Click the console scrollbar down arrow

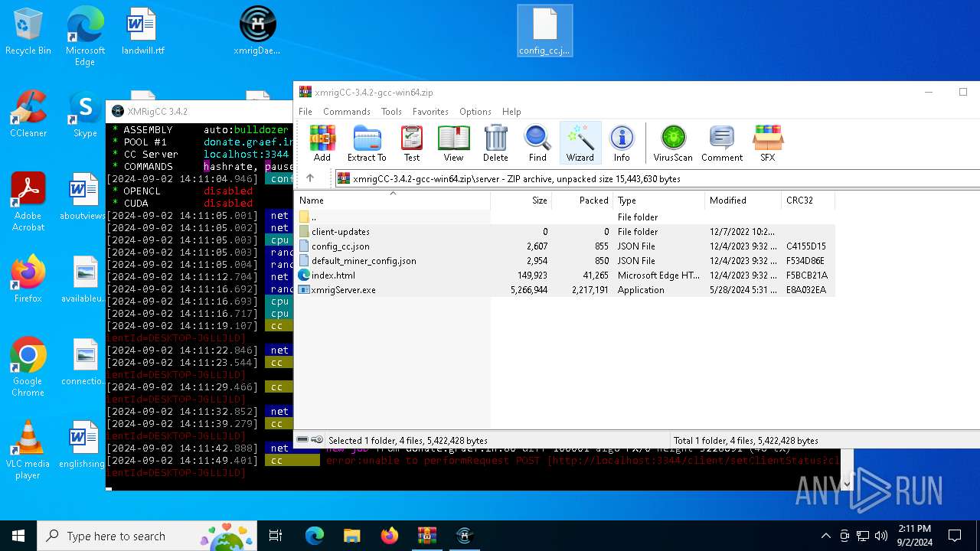click(847, 484)
